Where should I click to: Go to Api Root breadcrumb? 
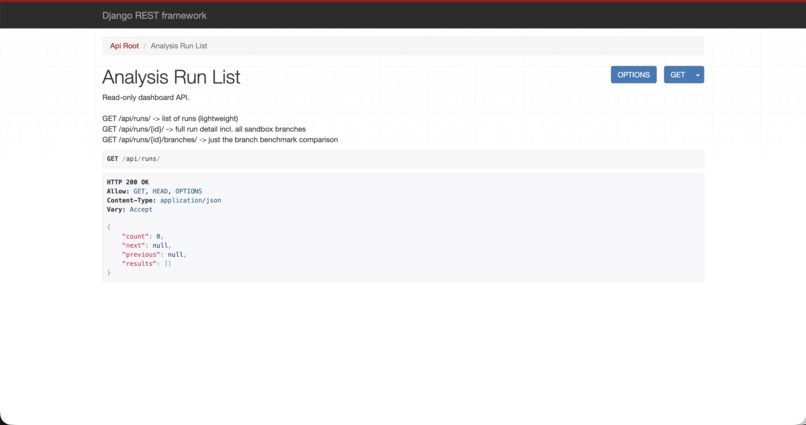(124, 46)
